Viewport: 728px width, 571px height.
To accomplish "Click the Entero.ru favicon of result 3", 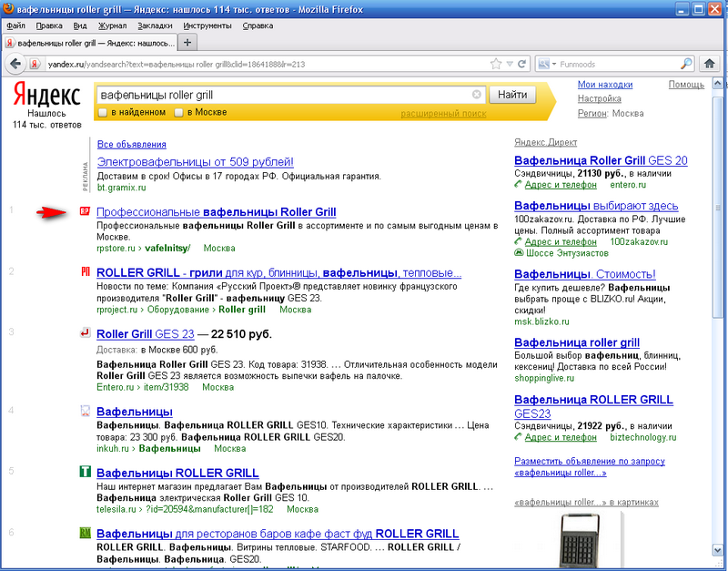I will 85,332.
